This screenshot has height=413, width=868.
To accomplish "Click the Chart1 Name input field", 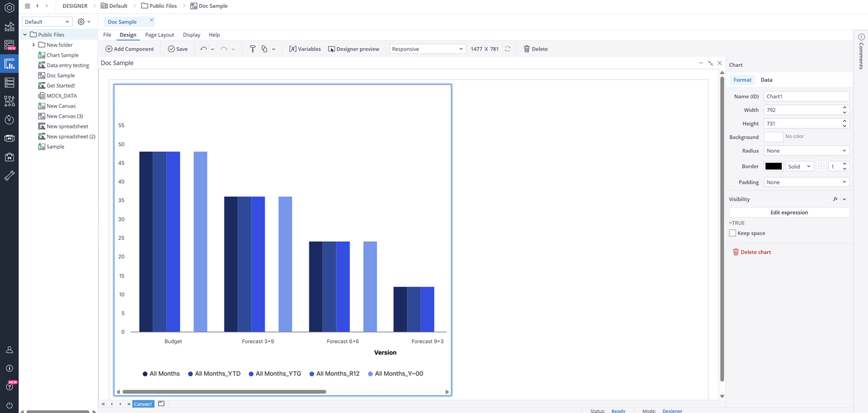I will coord(806,96).
